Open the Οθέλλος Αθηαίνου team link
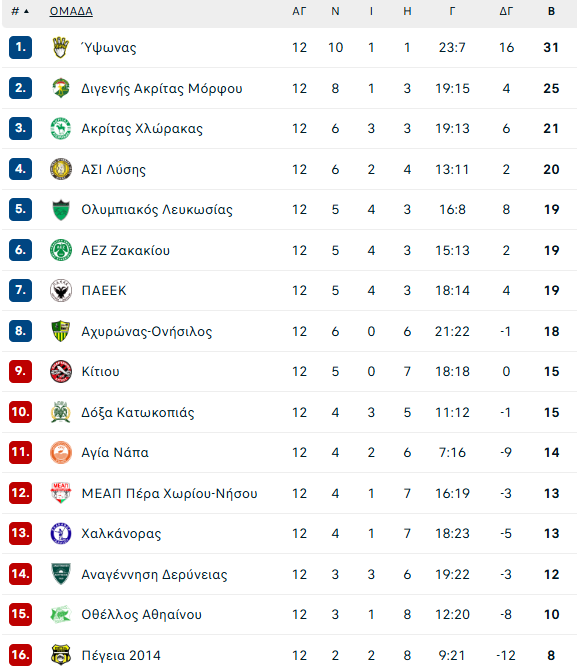 142,615
